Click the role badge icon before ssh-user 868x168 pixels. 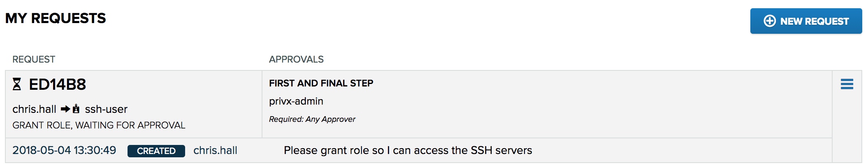76,109
